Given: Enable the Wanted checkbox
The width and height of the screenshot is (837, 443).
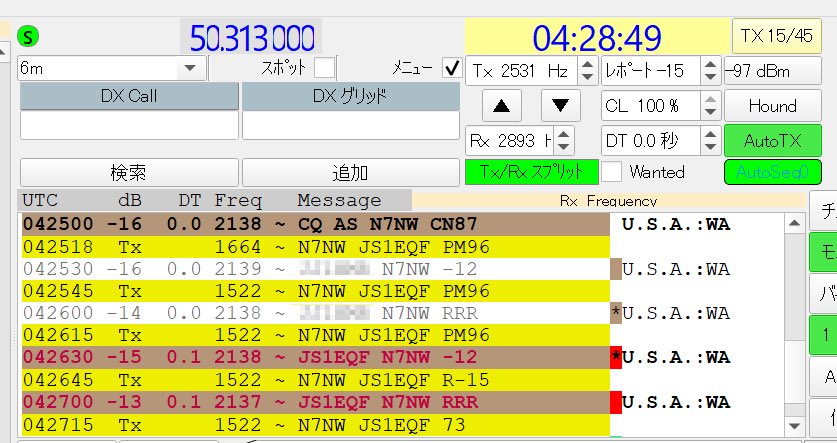Looking at the screenshot, I should click(611, 172).
